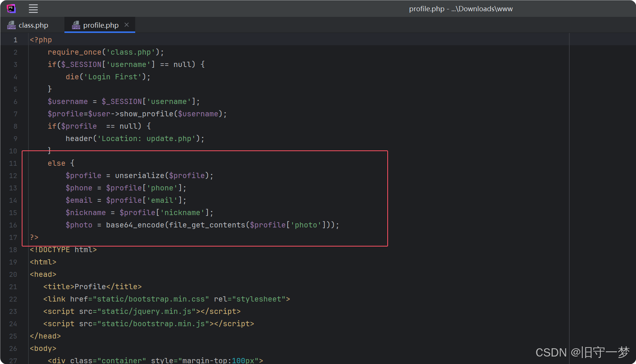Click the if($_SESSION['username'] == null) line
Image resolution: width=636 pixels, height=364 pixels.
126,65
